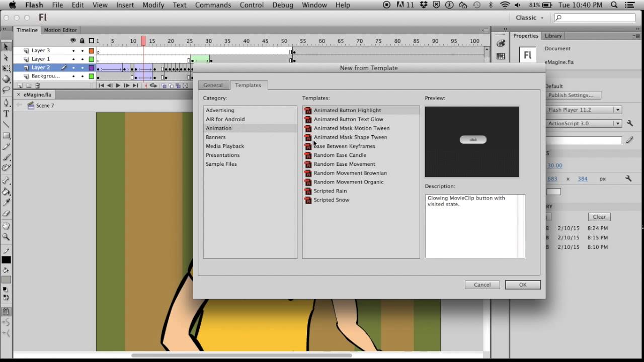The height and width of the screenshot is (362, 644).
Task: Click OK in New from Template dialog
Action: click(x=523, y=285)
